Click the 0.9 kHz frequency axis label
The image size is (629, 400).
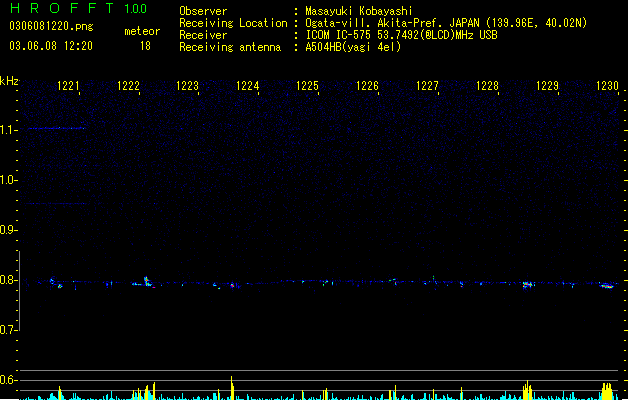9,230
